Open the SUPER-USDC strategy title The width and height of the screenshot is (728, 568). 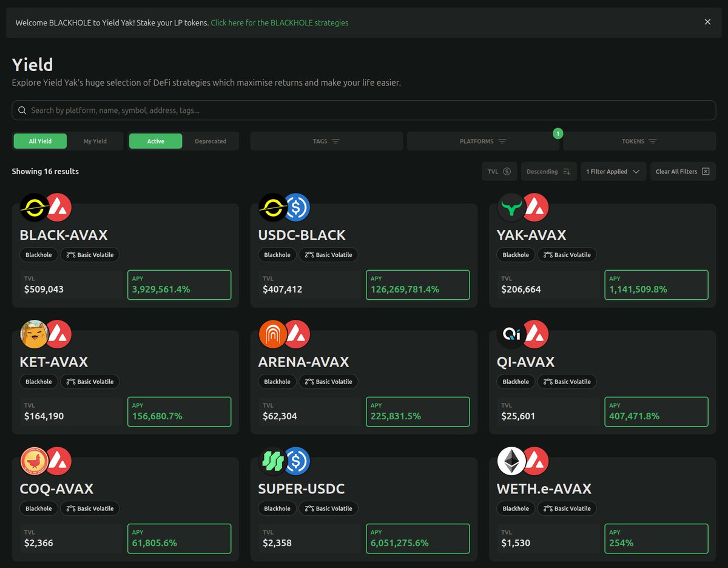click(302, 489)
